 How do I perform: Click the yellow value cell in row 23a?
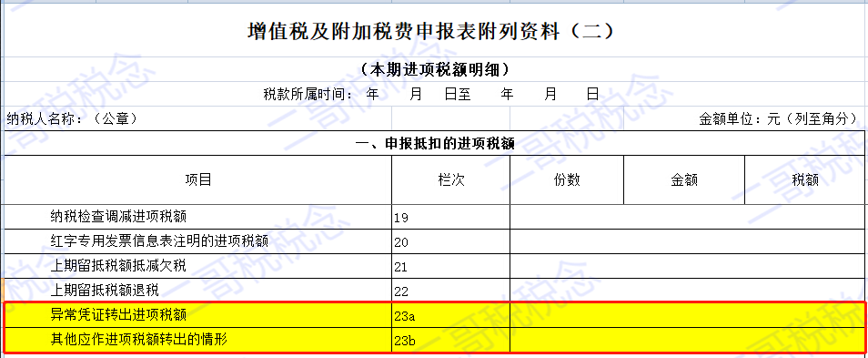coord(688,315)
